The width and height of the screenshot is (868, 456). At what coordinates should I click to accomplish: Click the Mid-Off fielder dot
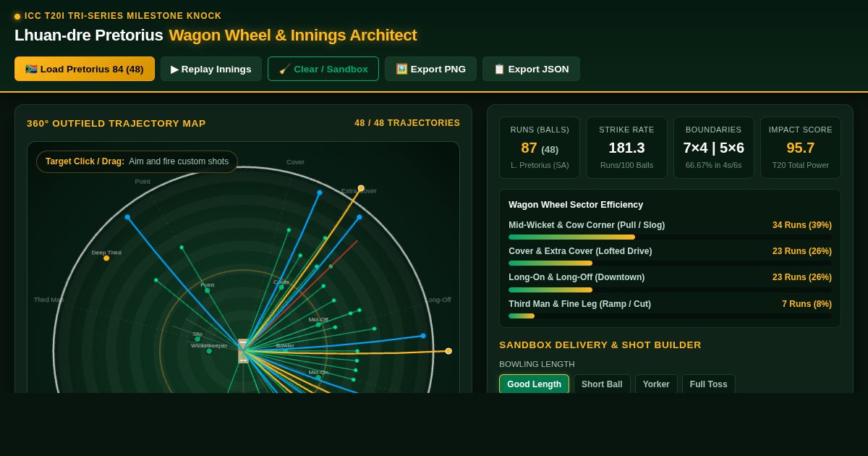click(x=318, y=324)
